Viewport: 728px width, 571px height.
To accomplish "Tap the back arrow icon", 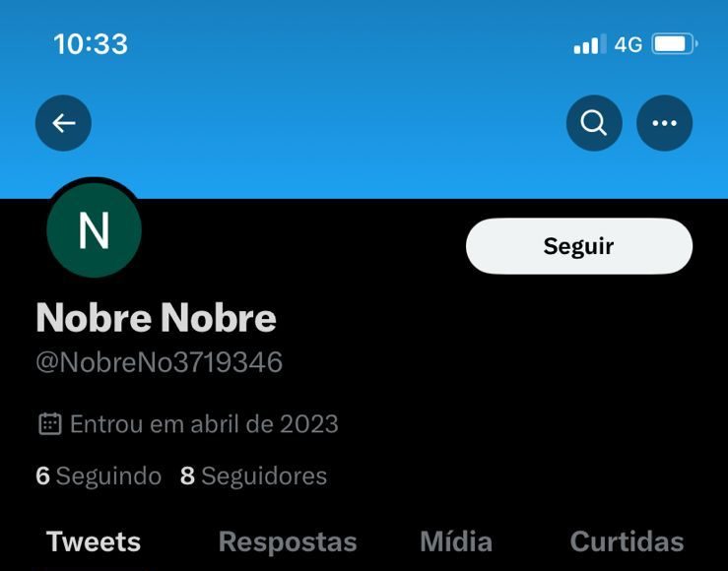I will click(x=63, y=123).
